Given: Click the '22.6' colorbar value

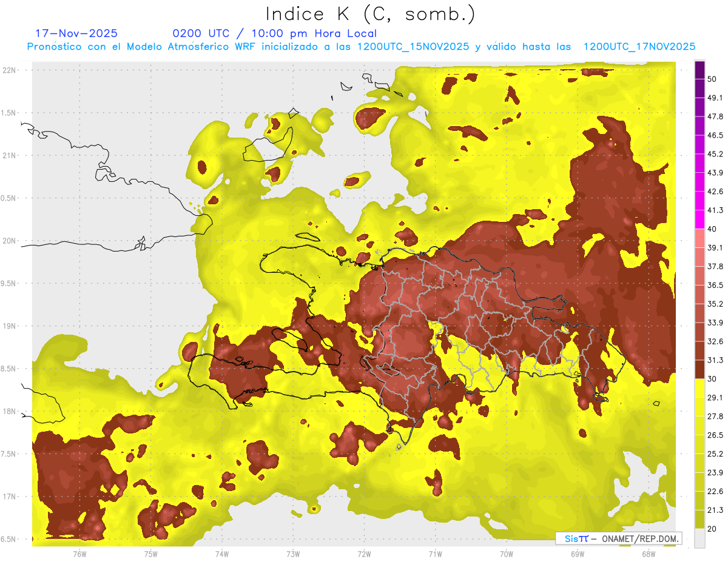Looking at the screenshot, I should [715, 491].
